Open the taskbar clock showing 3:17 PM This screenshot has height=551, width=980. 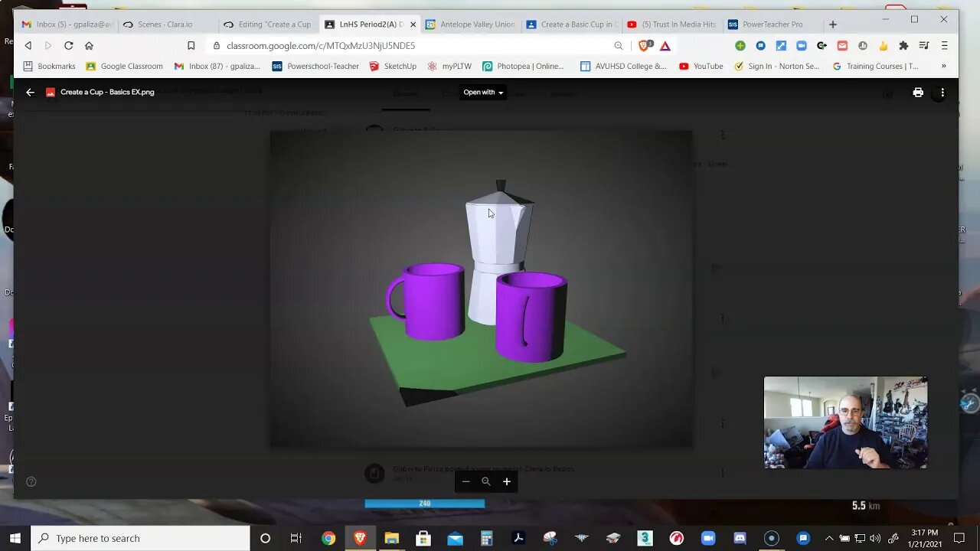pos(924,538)
